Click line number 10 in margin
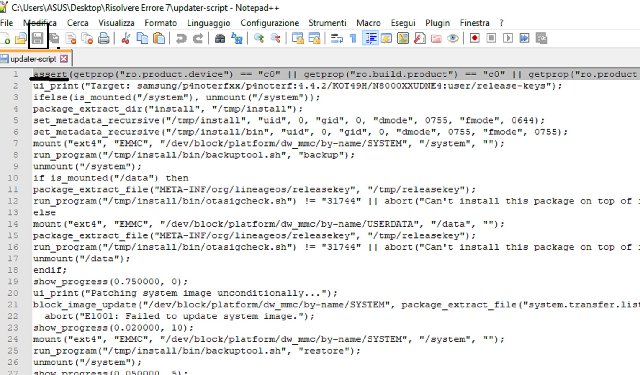The image size is (640, 375). coord(13,178)
